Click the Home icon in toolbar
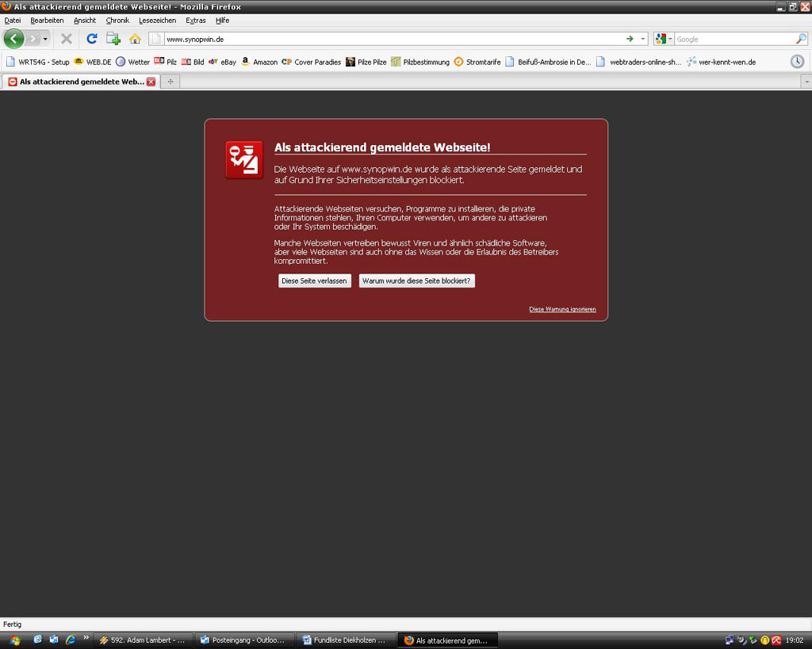The image size is (812, 649). [135, 39]
